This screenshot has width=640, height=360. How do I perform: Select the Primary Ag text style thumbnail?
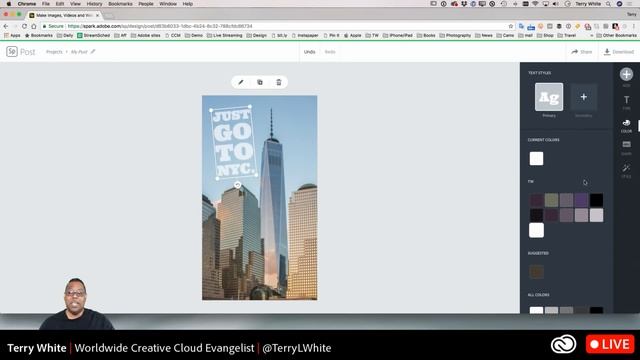click(x=549, y=97)
